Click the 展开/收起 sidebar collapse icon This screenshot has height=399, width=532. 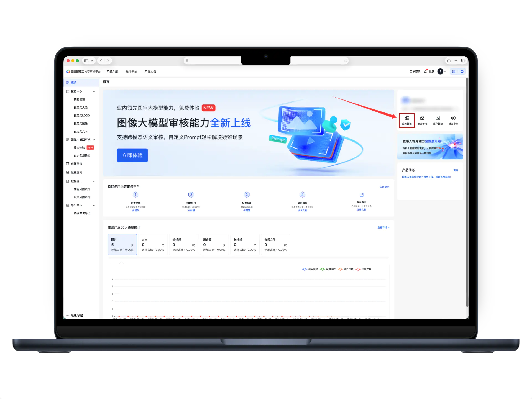[x=68, y=315]
